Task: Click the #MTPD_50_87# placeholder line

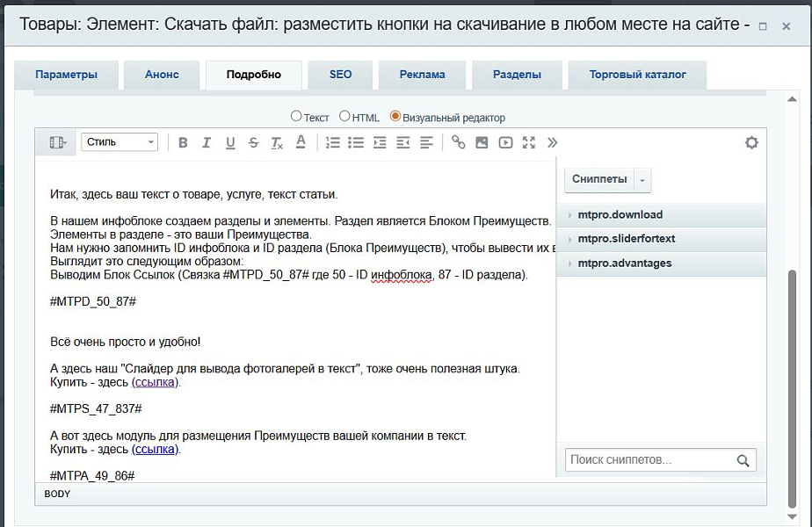Action: 93,302
